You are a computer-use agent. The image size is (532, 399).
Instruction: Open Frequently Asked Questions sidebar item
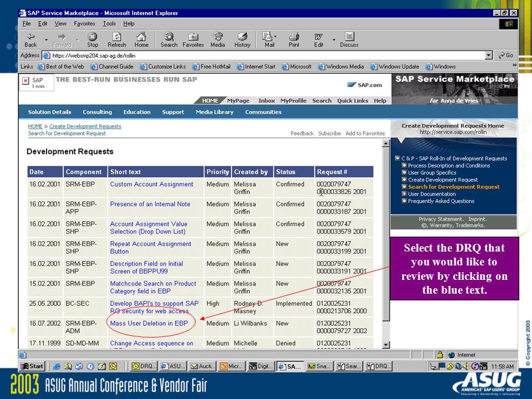(441, 201)
